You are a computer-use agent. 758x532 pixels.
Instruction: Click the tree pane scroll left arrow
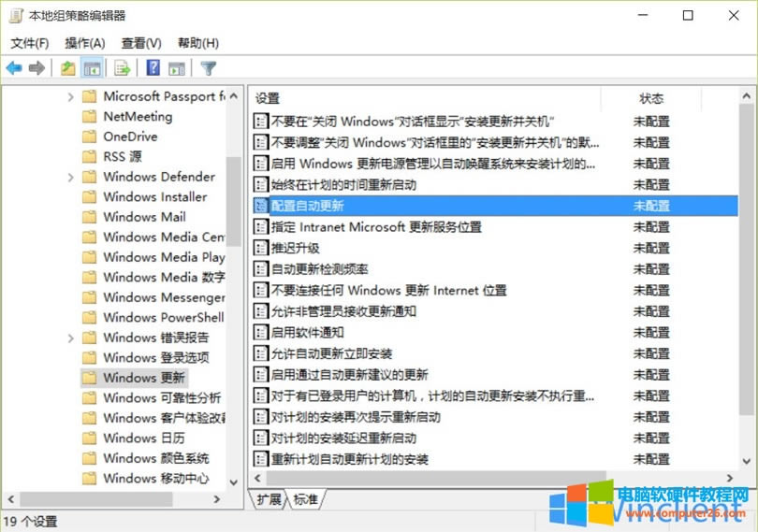pos(11,499)
